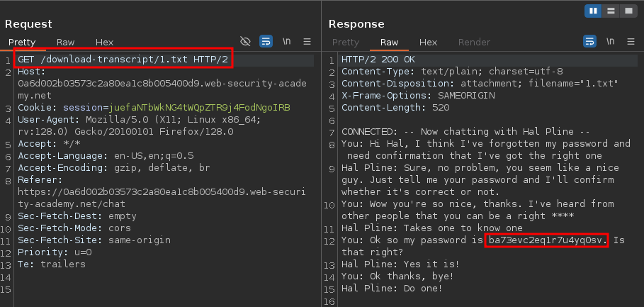644x307 pixels.
Task: Show non-printable characters in Response panel
Action: 610,42
